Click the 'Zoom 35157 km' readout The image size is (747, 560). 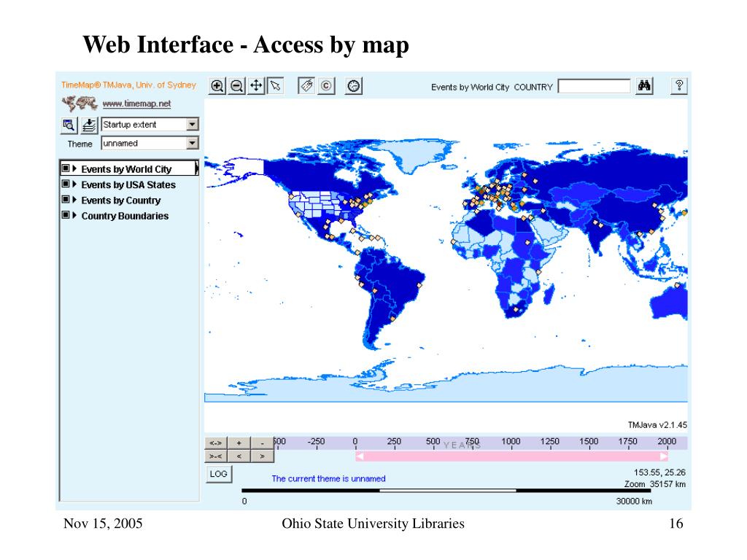(655, 484)
